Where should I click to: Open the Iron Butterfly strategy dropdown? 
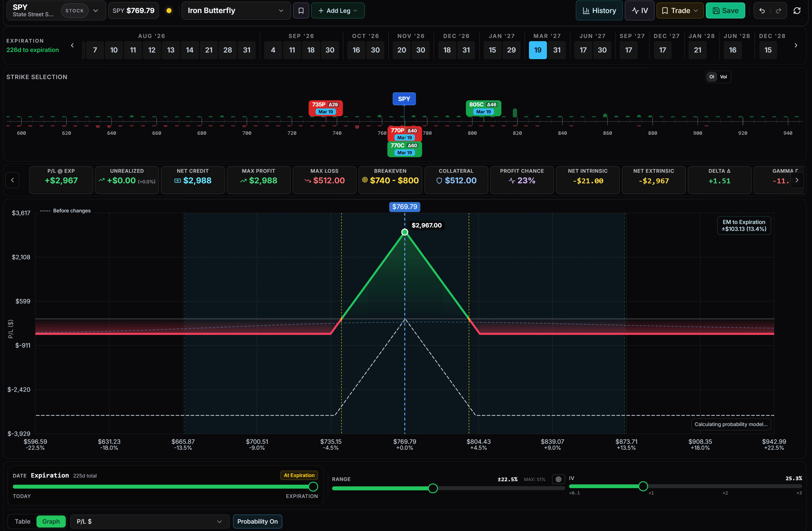point(236,11)
